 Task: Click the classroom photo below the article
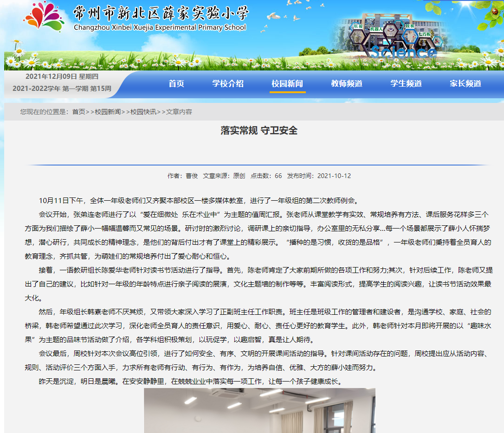point(259,410)
